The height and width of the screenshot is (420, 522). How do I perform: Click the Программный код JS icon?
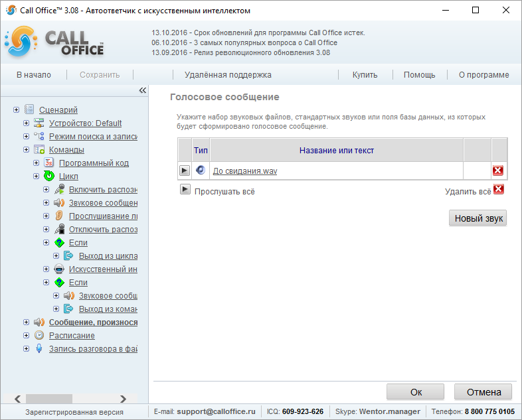click(x=49, y=163)
